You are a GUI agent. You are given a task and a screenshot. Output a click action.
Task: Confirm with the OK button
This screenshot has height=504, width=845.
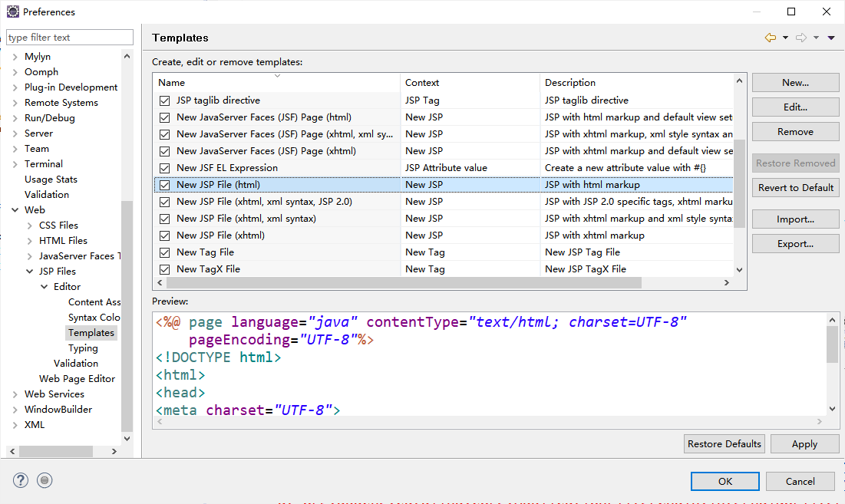click(725, 482)
